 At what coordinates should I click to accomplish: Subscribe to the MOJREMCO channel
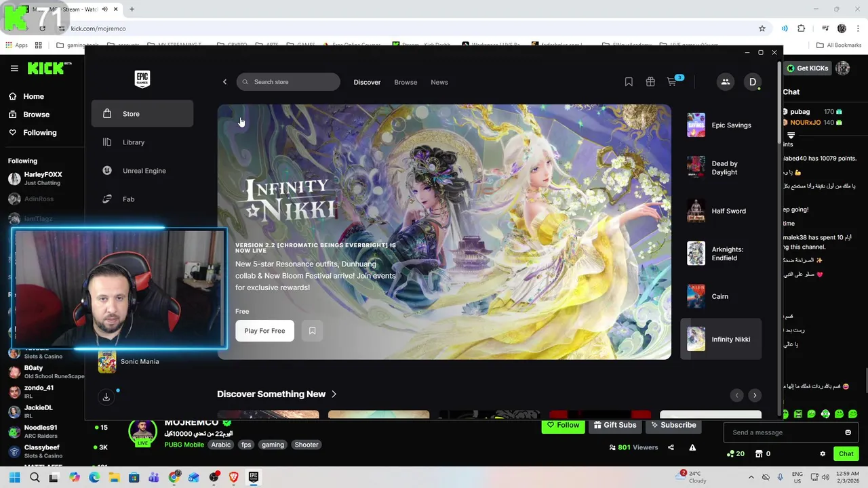673,426
